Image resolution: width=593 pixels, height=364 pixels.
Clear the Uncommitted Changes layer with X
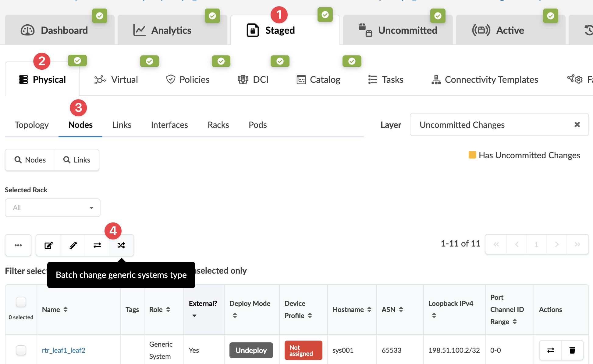[x=577, y=124]
